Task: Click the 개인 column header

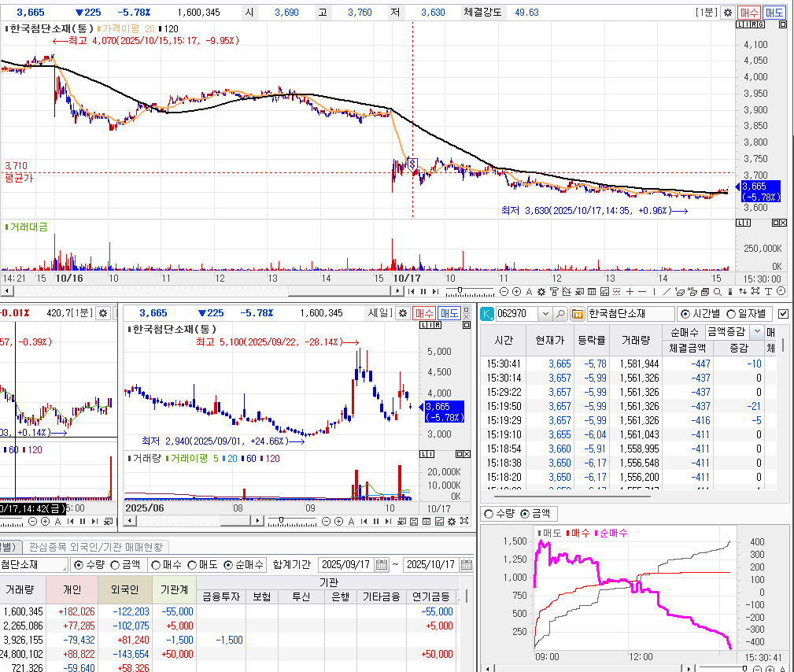Action: tap(72, 590)
